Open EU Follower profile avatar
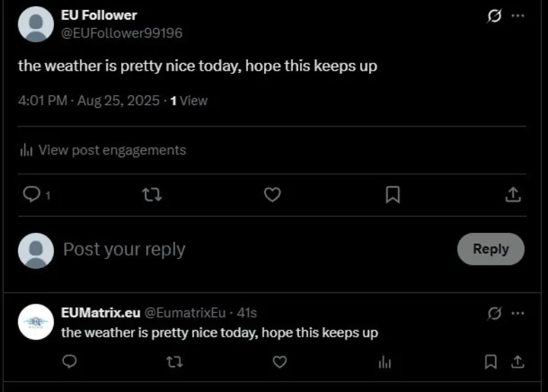The width and height of the screenshot is (548, 392). coord(36,24)
